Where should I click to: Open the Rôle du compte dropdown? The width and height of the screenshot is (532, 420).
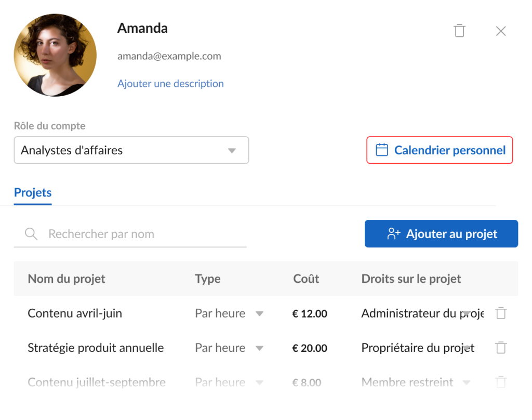coord(131,150)
